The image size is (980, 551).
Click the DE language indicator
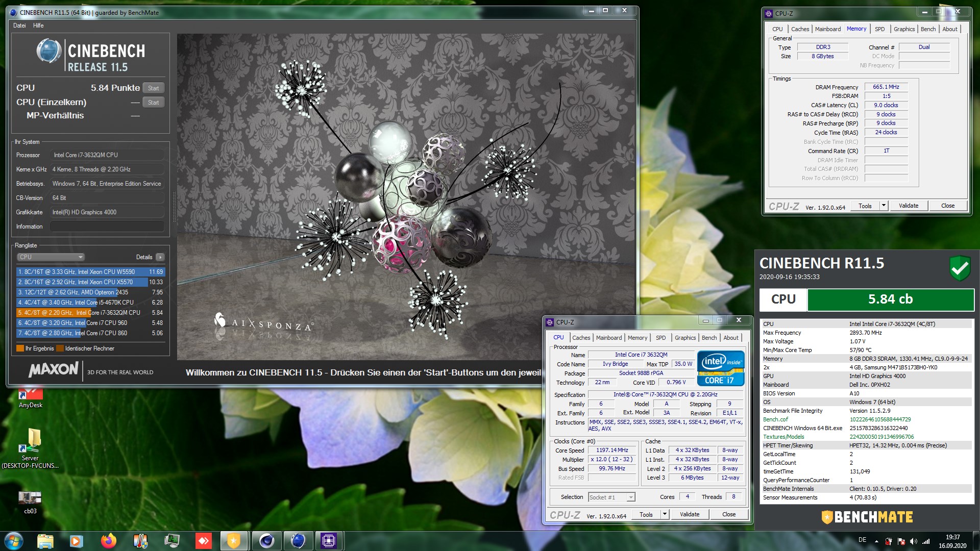point(862,540)
